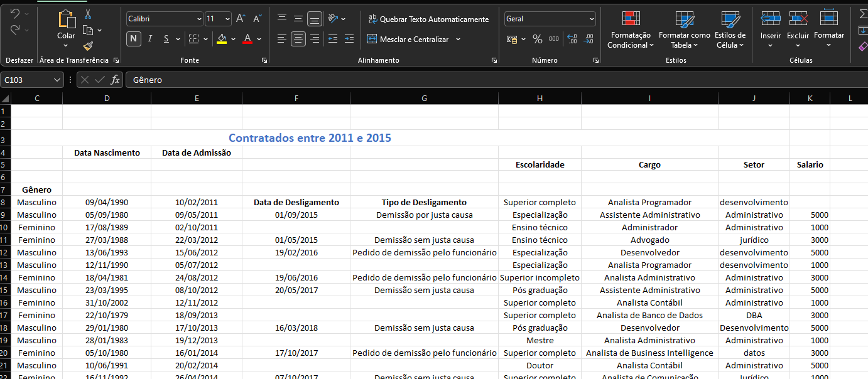
Task: Click the decrease indent icon
Action: pyautogui.click(x=333, y=39)
